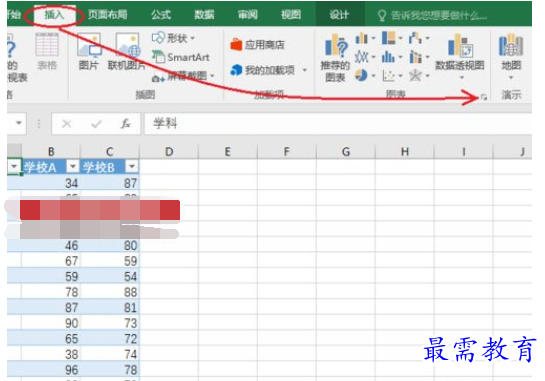Select the 学校A header cell
Screen dimensions: 545x381
(51, 167)
